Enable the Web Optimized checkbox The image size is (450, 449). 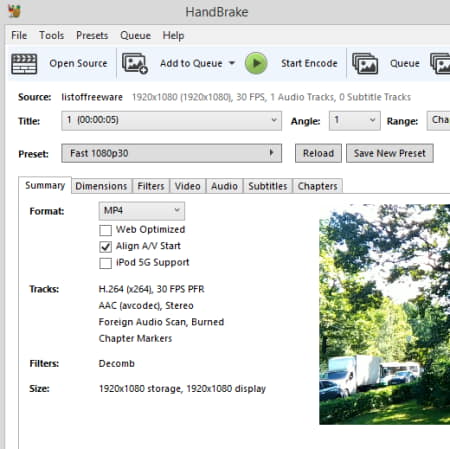[105, 230]
